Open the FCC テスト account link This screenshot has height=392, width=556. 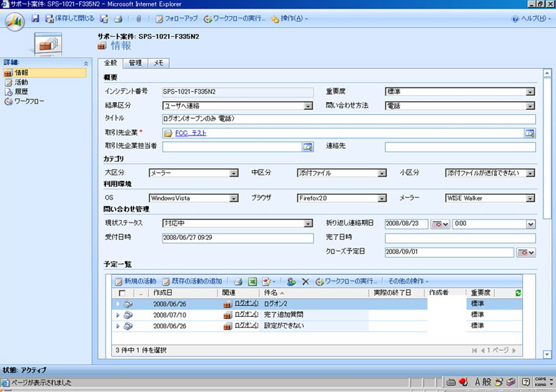pos(190,133)
